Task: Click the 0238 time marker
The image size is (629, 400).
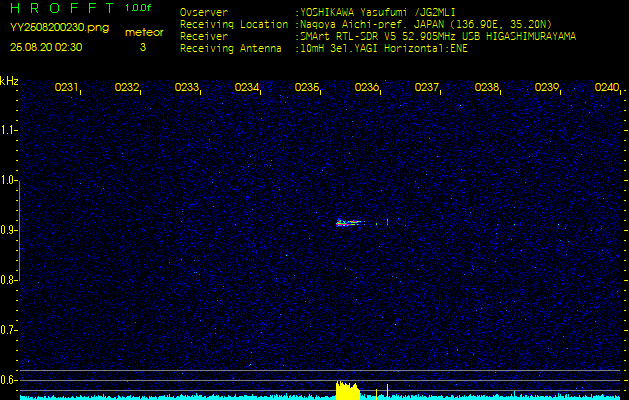Action: pyautogui.click(x=487, y=87)
